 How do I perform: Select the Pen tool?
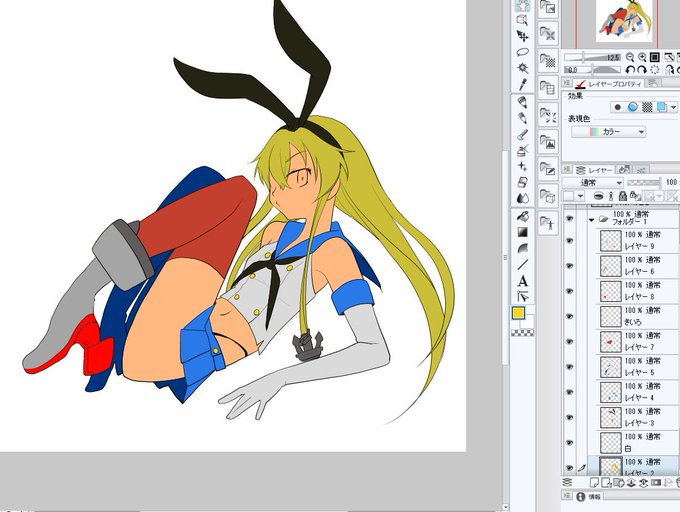coord(523,102)
